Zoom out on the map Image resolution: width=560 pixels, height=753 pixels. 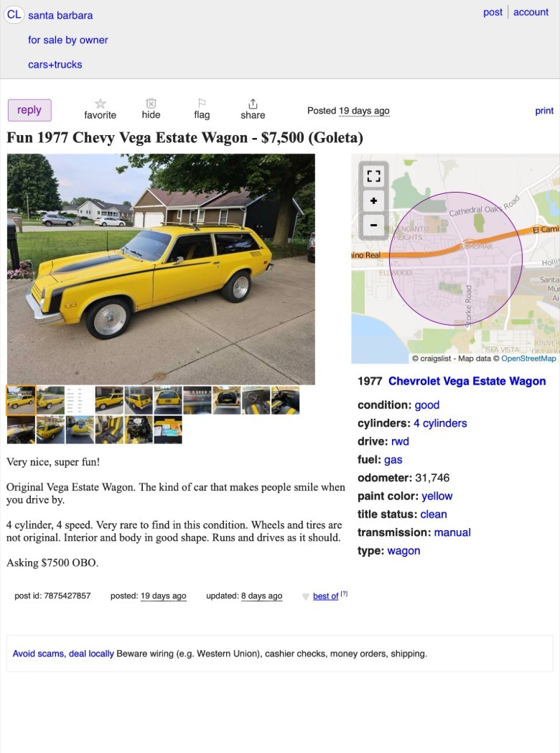coord(374,225)
